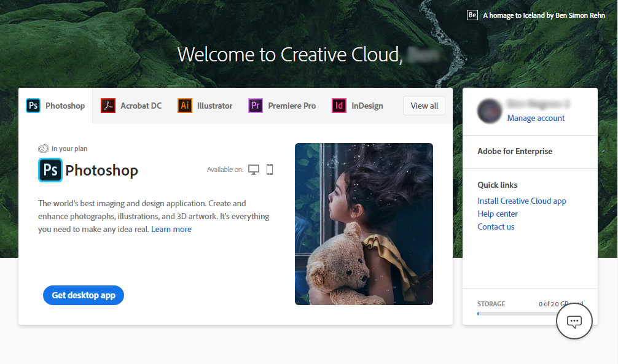Image resolution: width=618 pixels, height=364 pixels.
Task: Click the STORAGE label
Action: (491, 304)
